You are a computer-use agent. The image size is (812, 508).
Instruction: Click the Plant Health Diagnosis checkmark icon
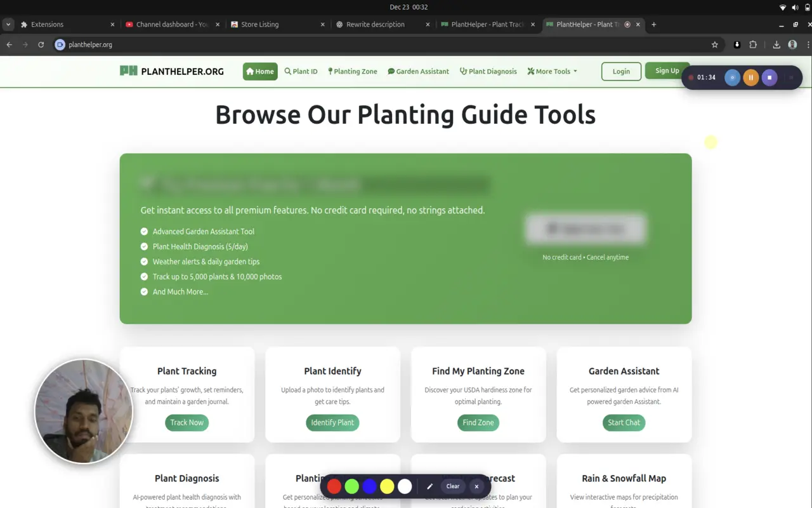tap(144, 246)
